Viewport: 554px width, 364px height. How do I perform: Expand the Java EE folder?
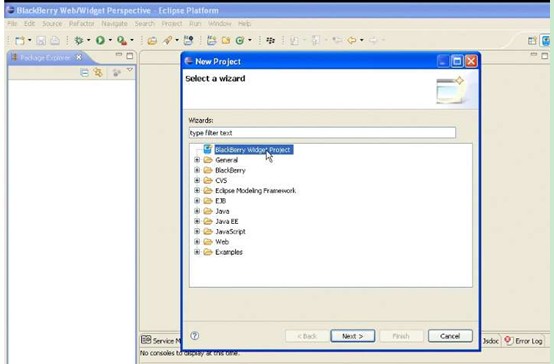tap(197, 222)
